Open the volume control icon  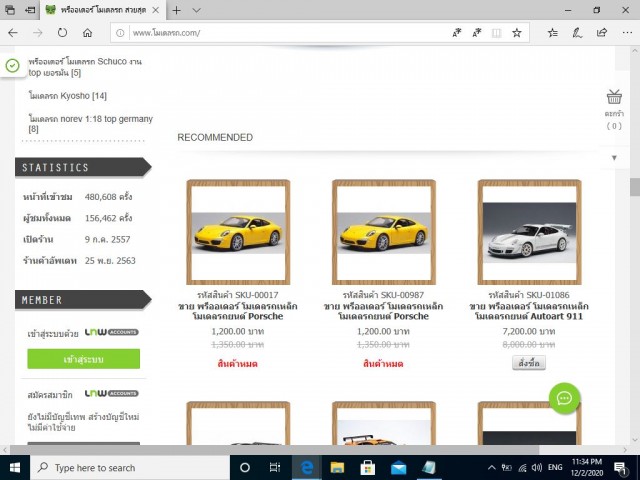[x=537, y=468]
